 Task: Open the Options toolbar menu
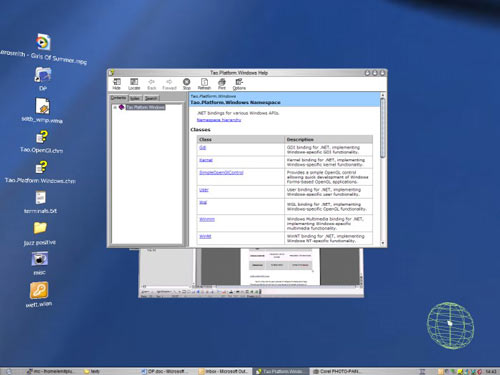click(239, 84)
